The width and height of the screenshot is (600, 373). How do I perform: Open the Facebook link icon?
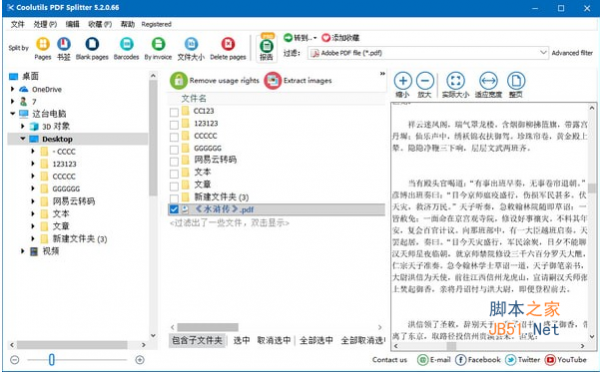[x=460, y=360]
